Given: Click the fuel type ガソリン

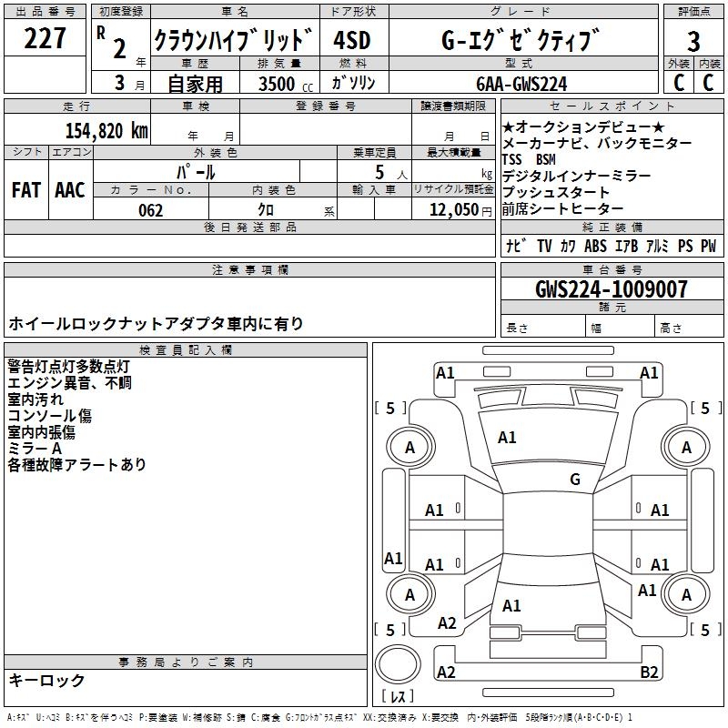Looking at the screenshot, I should click(x=353, y=83).
